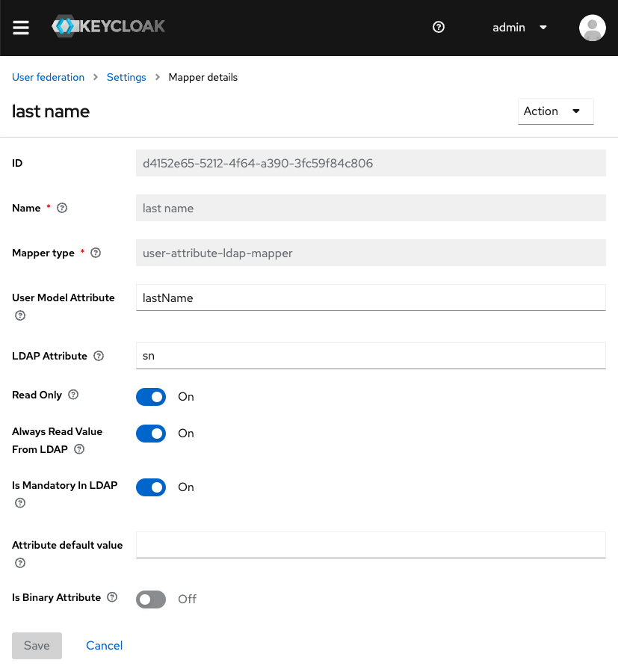Viewport: 618px width, 672px height.
Task: Show help for Read Only option
Action: pos(73,395)
